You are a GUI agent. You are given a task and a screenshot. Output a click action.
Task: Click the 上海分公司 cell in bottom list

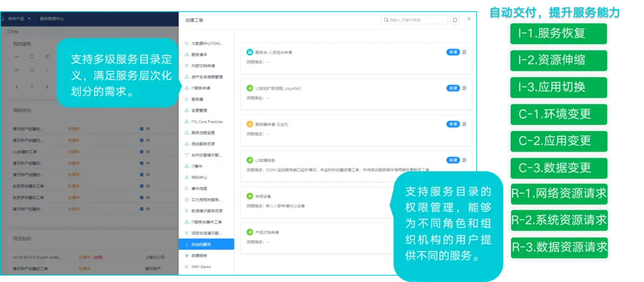coord(154,257)
